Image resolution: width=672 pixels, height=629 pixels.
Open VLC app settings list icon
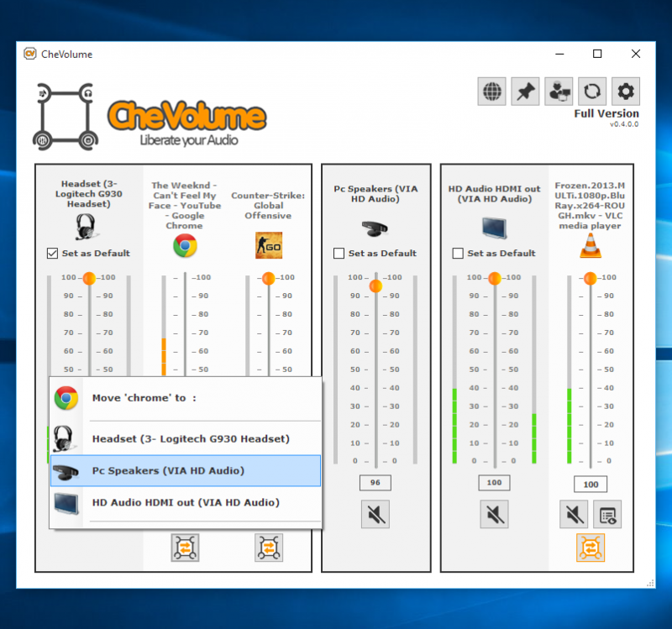pyautogui.click(x=607, y=514)
